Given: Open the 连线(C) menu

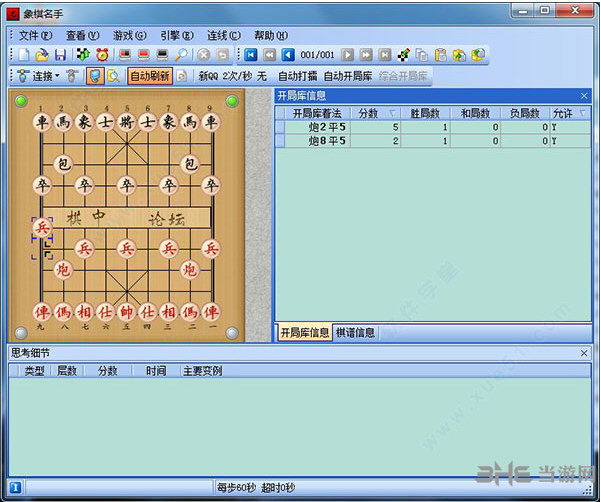Looking at the screenshot, I should pos(224,35).
